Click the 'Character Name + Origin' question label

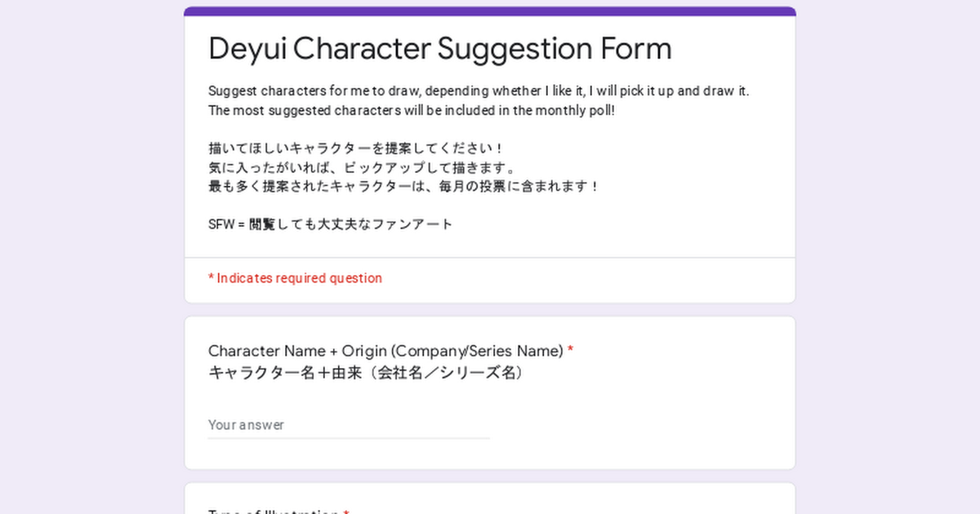385,351
